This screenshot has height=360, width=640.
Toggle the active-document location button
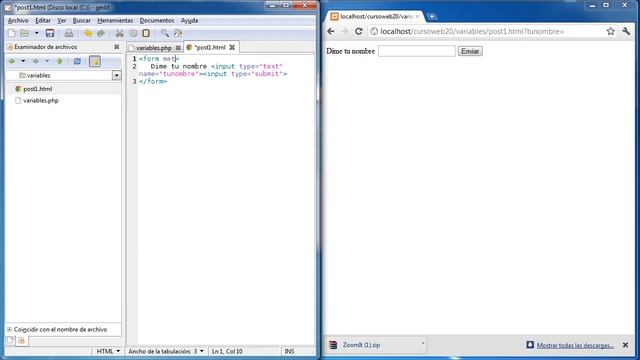95,61
